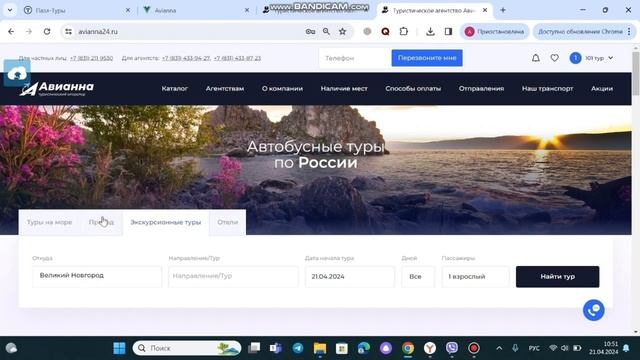
Task: Open the Способы оплаты menu item
Action: (x=413, y=89)
